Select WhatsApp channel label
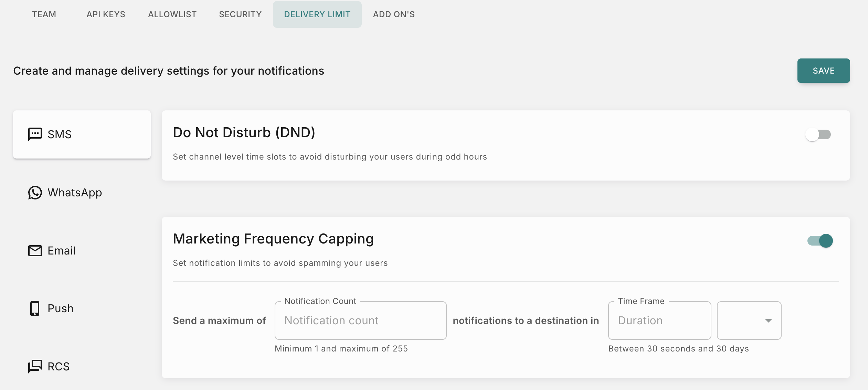 coord(75,193)
